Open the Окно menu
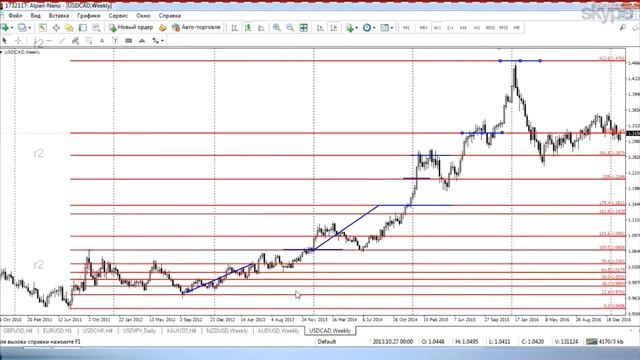The height and width of the screenshot is (360, 640). [x=143, y=16]
